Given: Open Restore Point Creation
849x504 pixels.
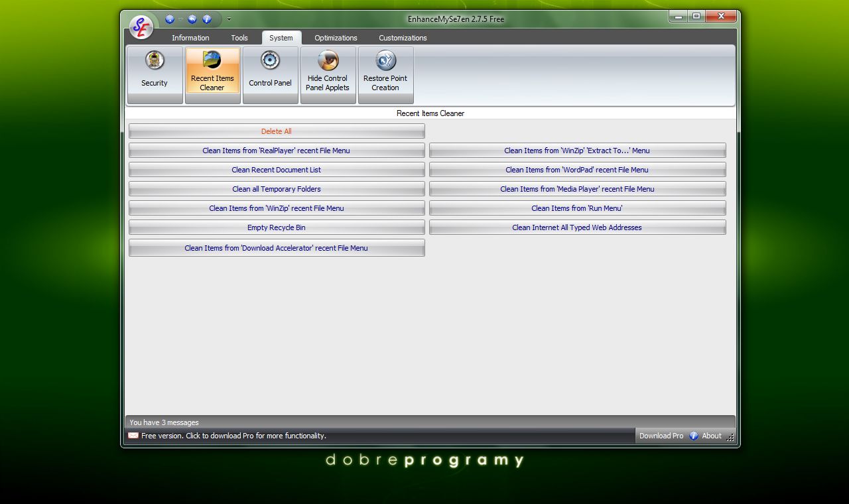Looking at the screenshot, I should [385, 75].
